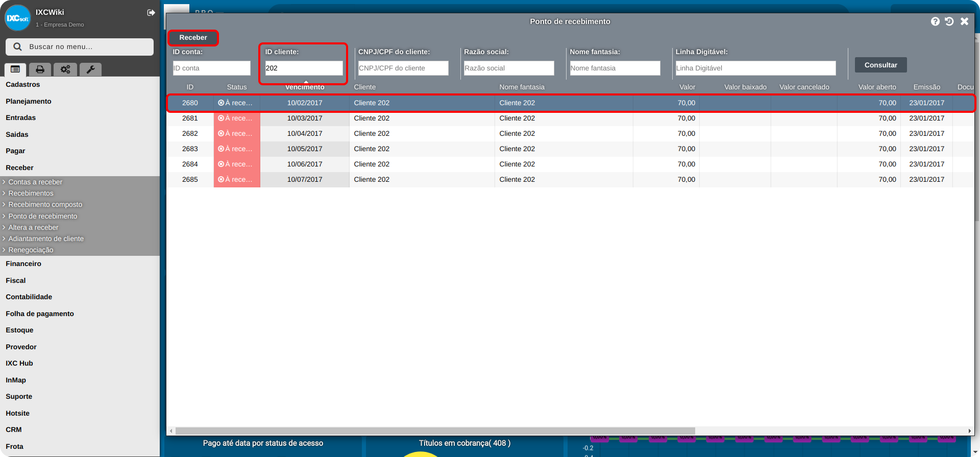The width and height of the screenshot is (980, 457).
Task: Click the horizontal scrollbar thumb of the grid
Action: (435, 431)
